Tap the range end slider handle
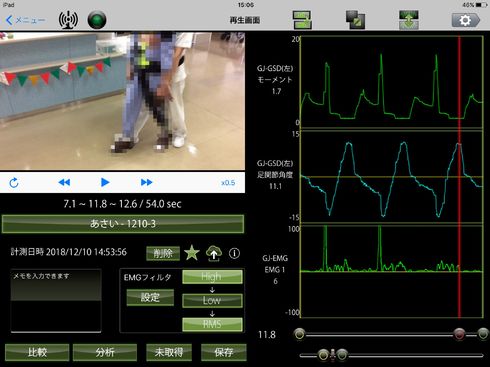Screen dimensions: 490x367 pos(483,334)
